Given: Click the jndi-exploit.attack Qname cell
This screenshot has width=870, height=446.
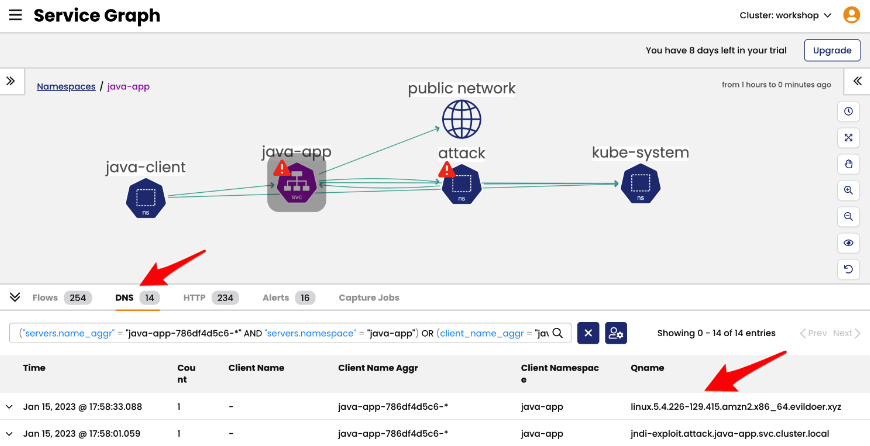Looking at the screenshot, I should point(730,434).
